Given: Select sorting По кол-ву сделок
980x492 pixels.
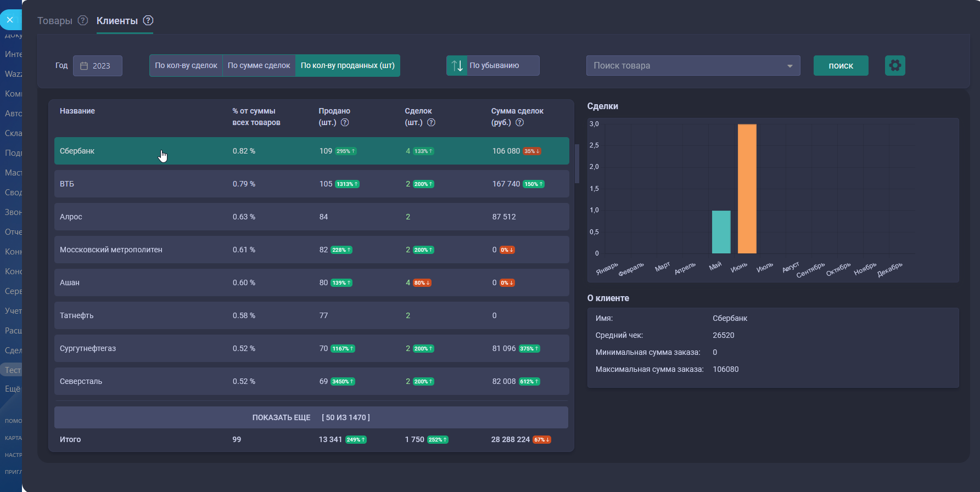Looking at the screenshot, I should 186,66.
